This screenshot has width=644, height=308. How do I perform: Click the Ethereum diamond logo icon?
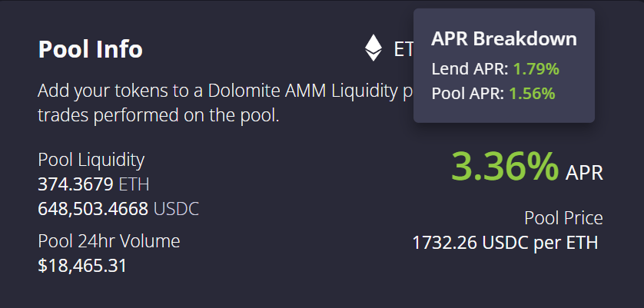pos(373,48)
